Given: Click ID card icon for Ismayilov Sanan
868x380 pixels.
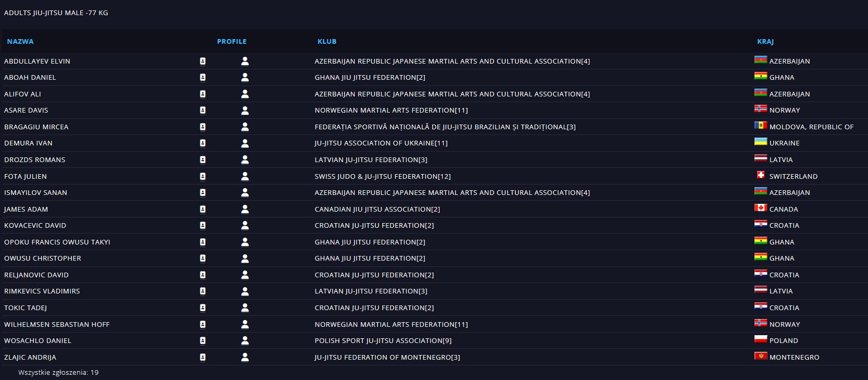Looking at the screenshot, I should [x=203, y=192].
